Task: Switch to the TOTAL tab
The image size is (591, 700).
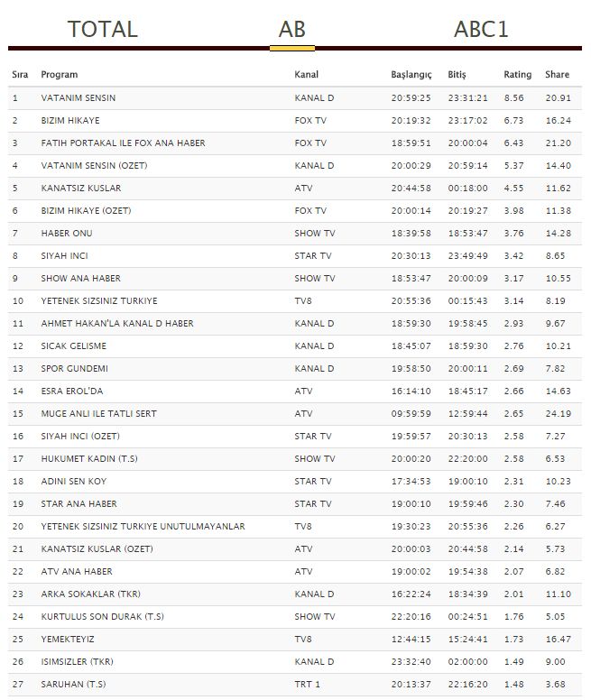Action: (x=102, y=29)
